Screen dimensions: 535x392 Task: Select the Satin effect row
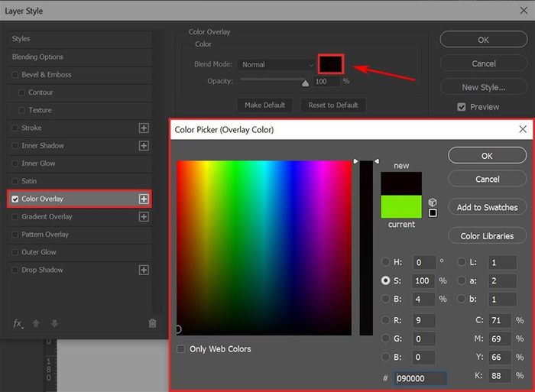79,181
